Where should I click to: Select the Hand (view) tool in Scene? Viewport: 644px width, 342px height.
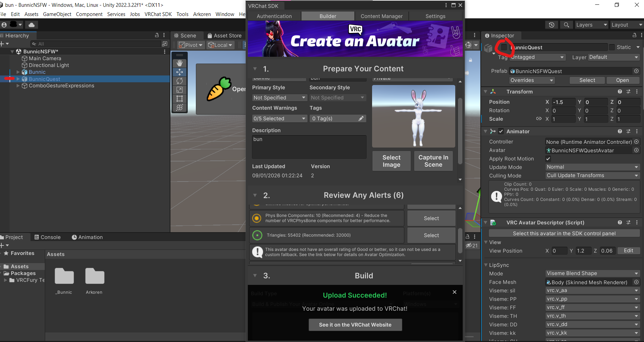tap(180, 63)
